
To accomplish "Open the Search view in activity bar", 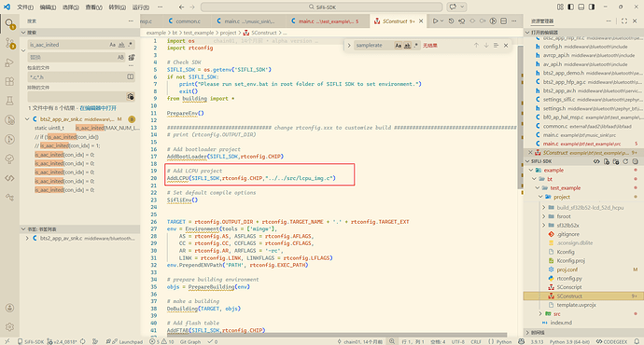I will [9, 24].
